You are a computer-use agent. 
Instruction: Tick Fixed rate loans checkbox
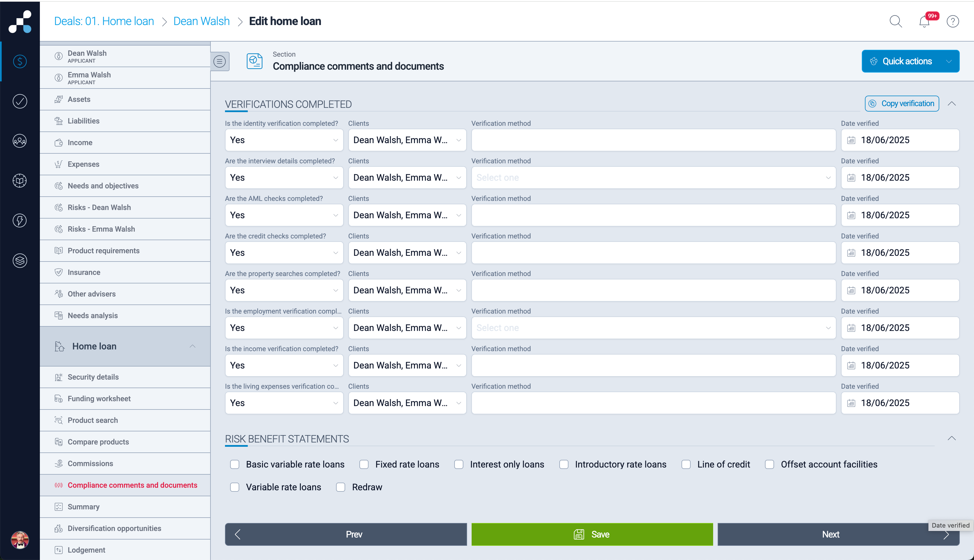364,465
